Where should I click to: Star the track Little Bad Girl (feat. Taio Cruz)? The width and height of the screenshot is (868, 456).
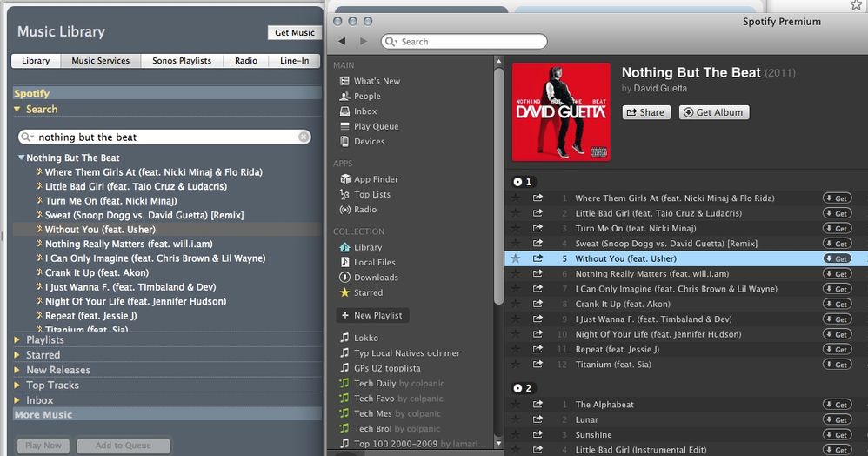[516, 212]
